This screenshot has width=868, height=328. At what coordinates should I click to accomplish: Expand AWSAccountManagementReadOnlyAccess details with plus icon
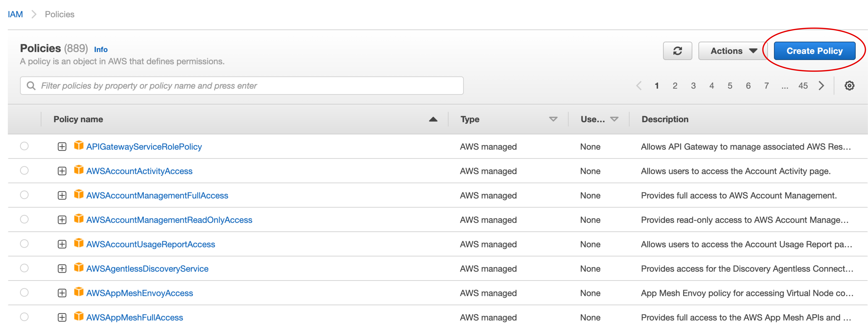62,220
